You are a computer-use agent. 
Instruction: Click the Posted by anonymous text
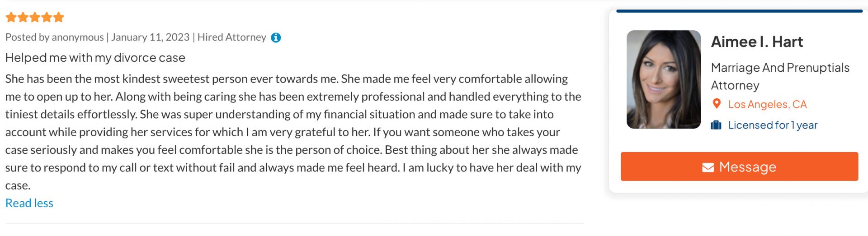pos(55,37)
